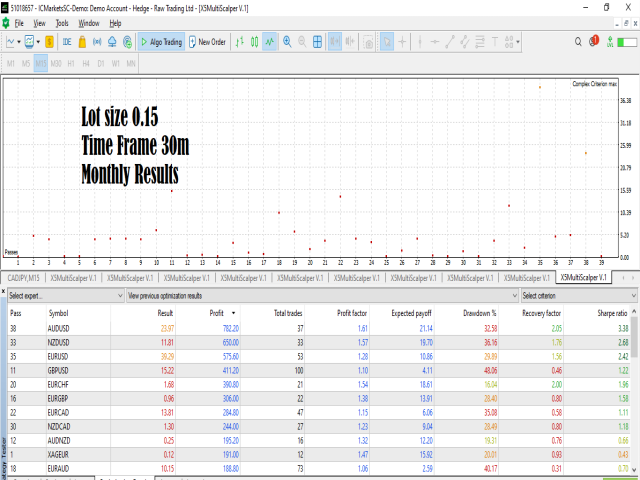The image size is (640, 480).
Task: Save a chart screenshot camera icon
Action: pos(368,42)
